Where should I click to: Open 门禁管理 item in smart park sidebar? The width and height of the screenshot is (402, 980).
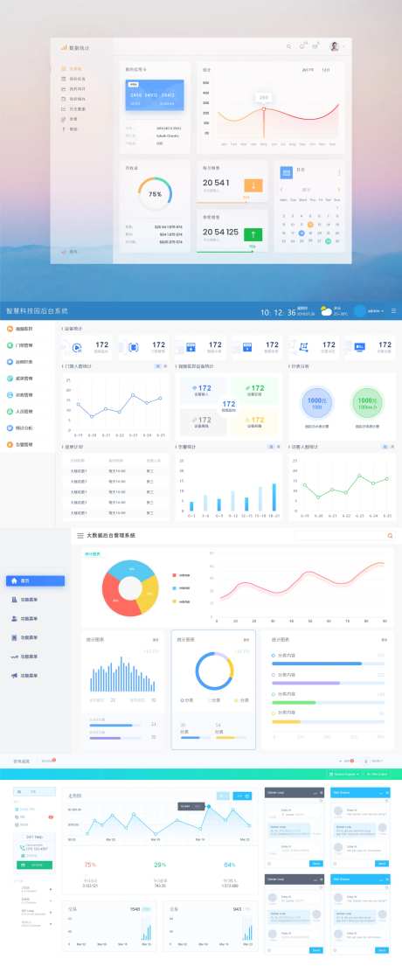point(18,345)
